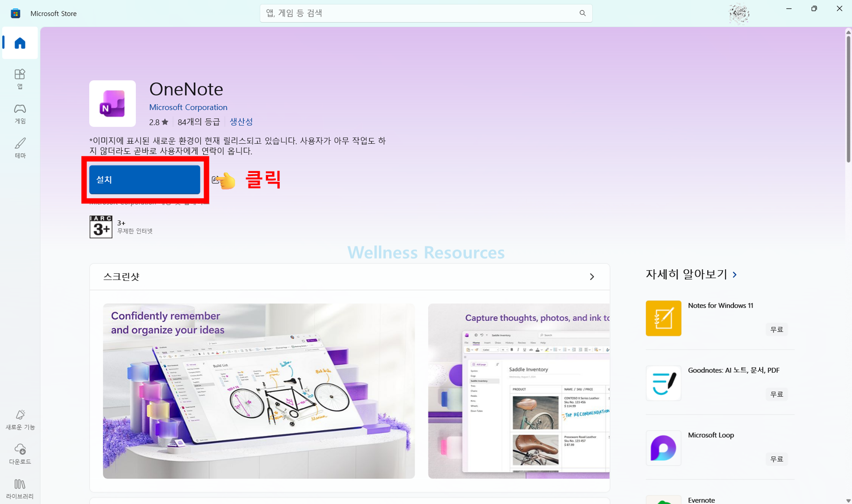Open the Microsoft Corporation publisher link
This screenshot has width=852, height=504.
click(188, 107)
